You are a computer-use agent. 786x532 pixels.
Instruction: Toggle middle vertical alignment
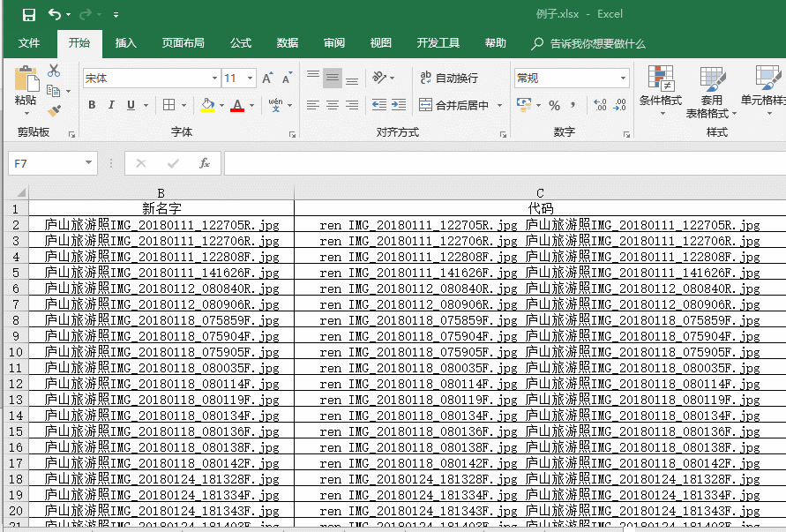(333, 78)
